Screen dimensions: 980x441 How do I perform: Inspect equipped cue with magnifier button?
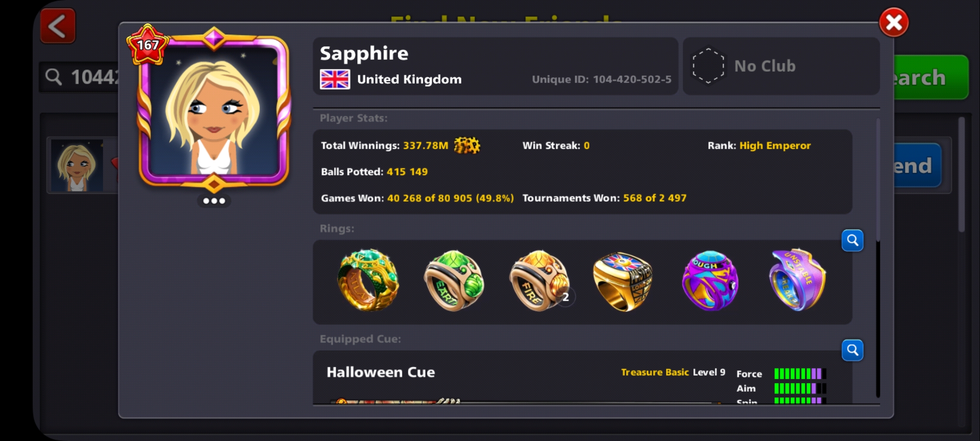pyautogui.click(x=853, y=350)
